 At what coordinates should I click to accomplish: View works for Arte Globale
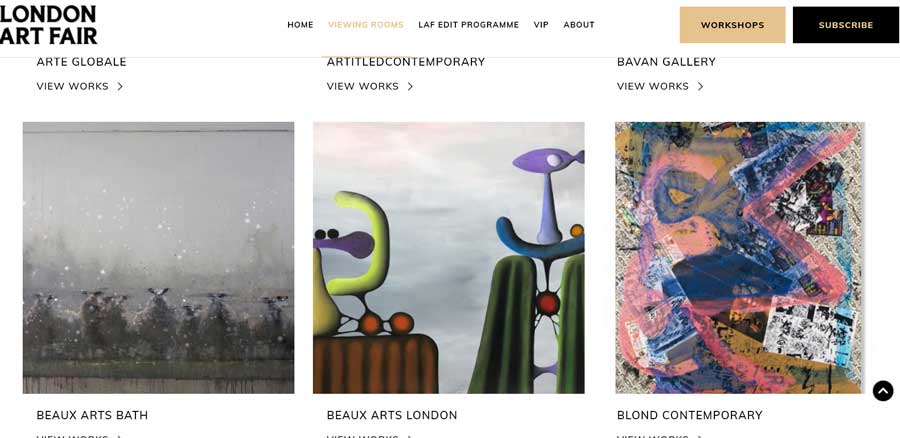72,86
